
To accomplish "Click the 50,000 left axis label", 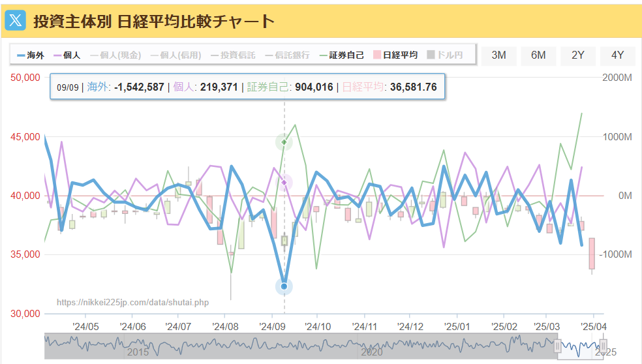I will 25,78.
